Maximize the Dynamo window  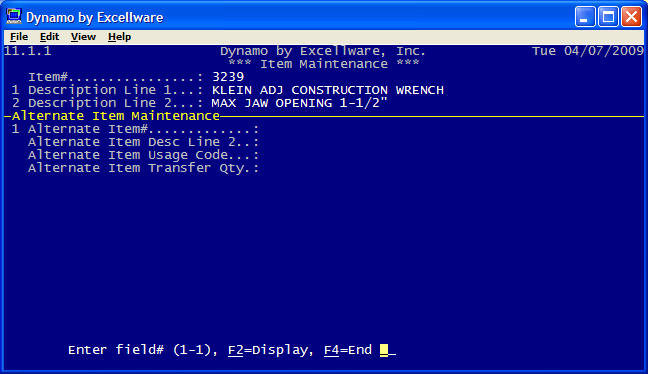(x=608, y=17)
